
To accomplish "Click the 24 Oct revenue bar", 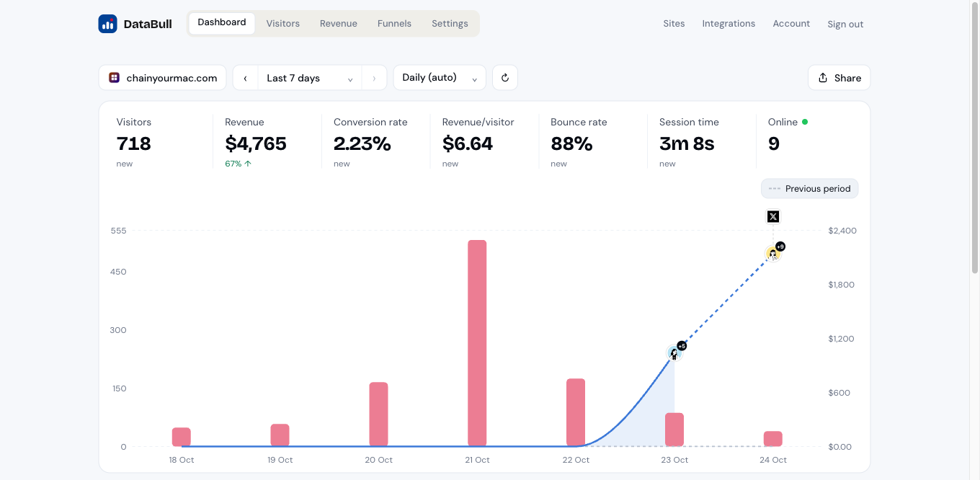I will tap(773, 439).
